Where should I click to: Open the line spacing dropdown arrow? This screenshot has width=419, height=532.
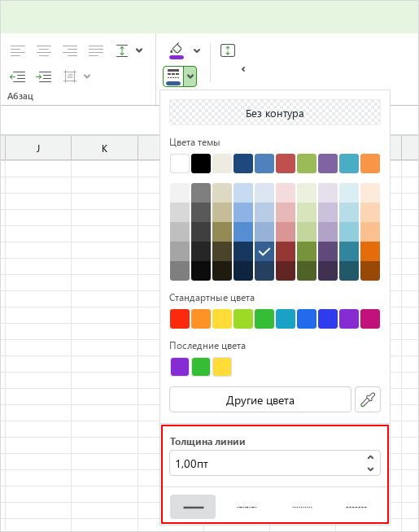click(139, 50)
